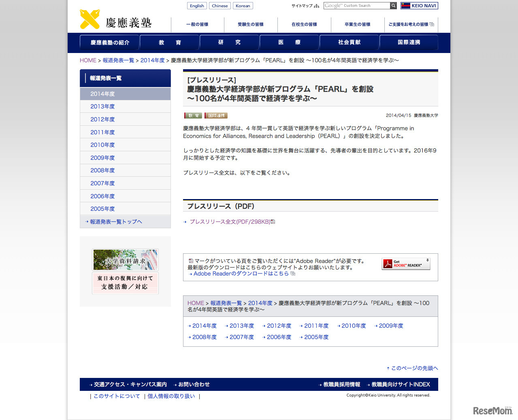Open the sitemap via its tree icon
This screenshot has width=518, height=420.
tap(315, 6)
